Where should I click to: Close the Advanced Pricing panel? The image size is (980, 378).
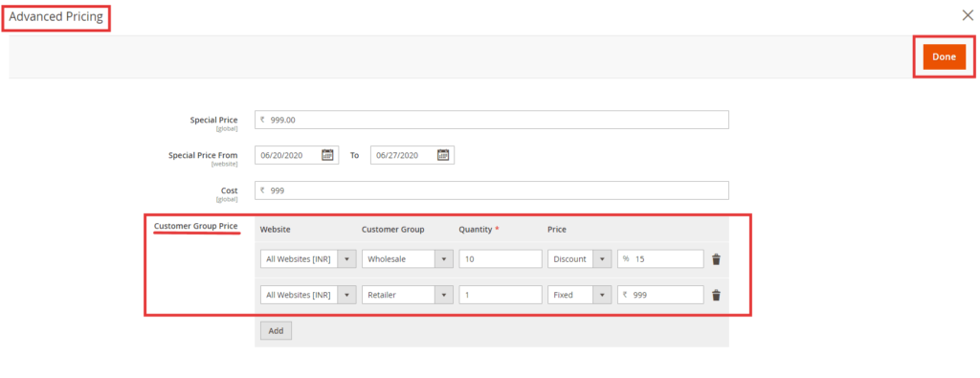click(x=968, y=15)
